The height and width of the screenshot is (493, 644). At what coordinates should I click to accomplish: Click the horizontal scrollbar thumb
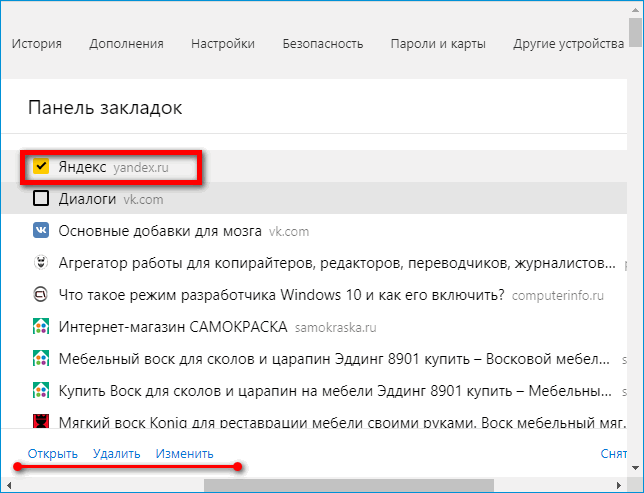tap(349, 486)
